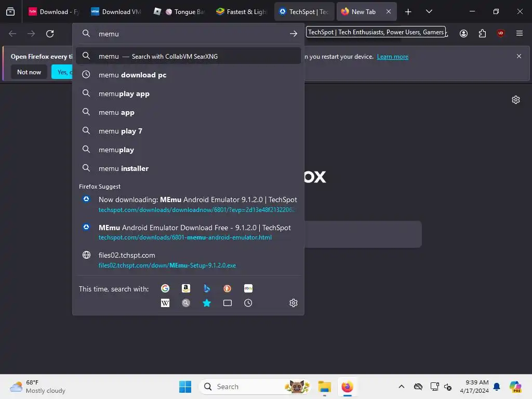
Task: Search this time with DuckDuckGo
Action: coord(228,288)
